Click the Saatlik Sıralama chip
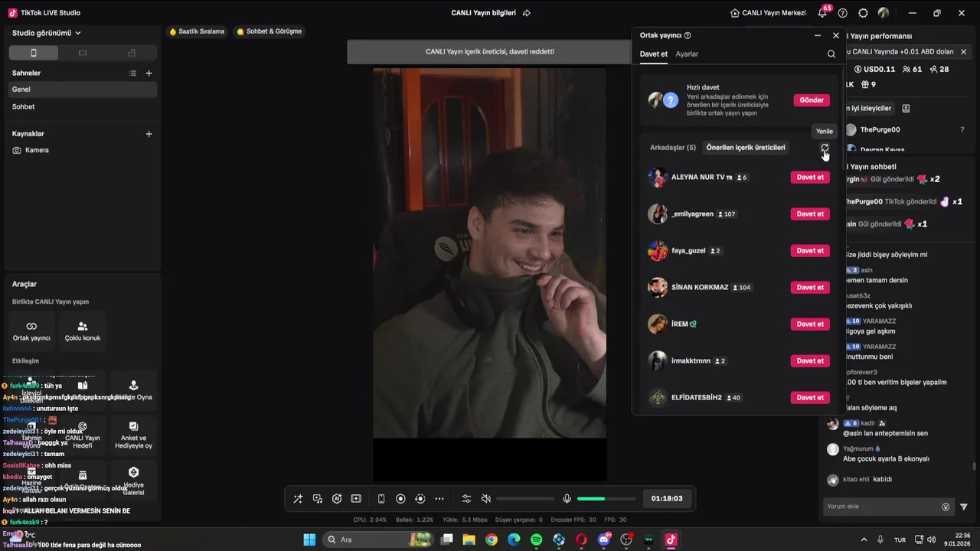 click(x=197, y=31)
